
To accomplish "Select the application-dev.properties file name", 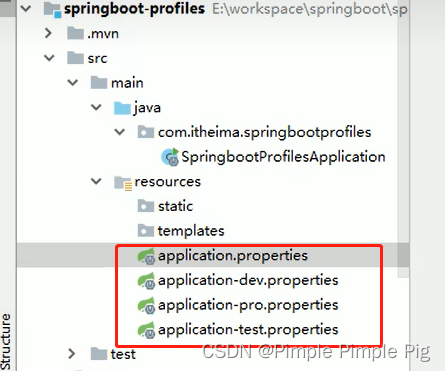I will 248,281.
